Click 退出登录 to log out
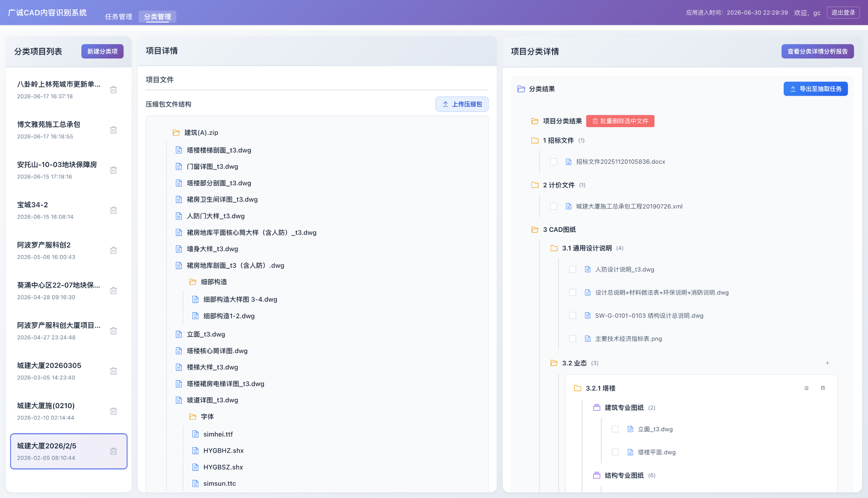The image size is (868, 498). 843,13
